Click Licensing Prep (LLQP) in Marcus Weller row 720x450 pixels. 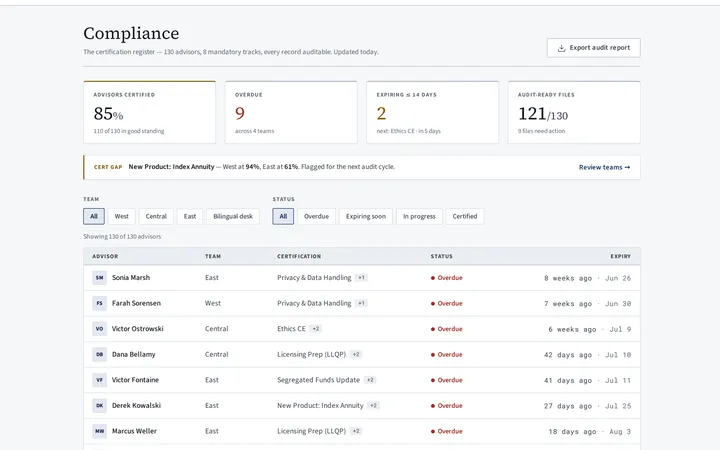(311, 431)
